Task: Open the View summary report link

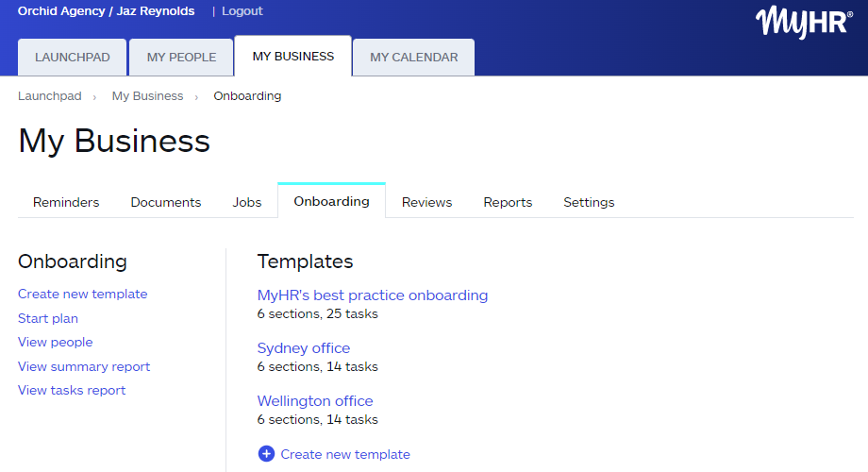Action: [x=84, y=366]
